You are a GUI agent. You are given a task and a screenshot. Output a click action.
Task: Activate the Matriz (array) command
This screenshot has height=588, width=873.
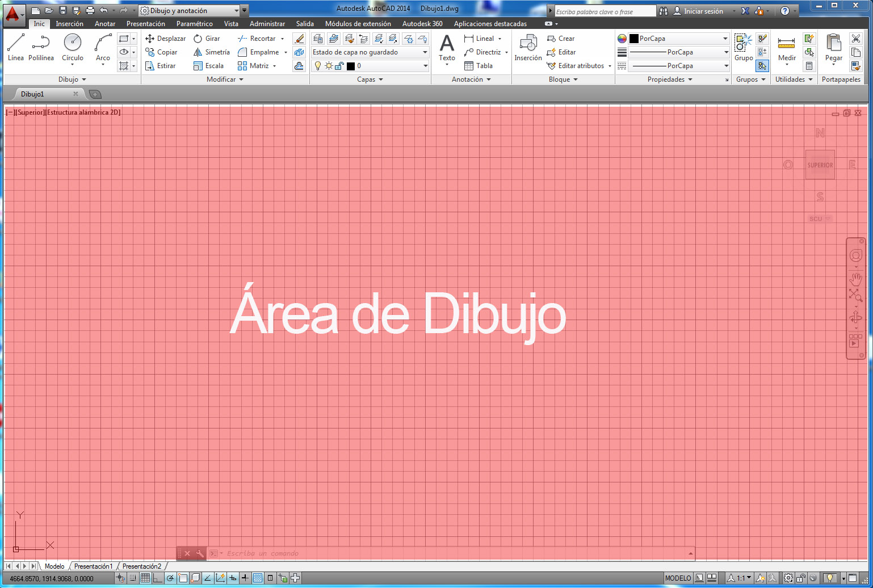tap(253, 66)
